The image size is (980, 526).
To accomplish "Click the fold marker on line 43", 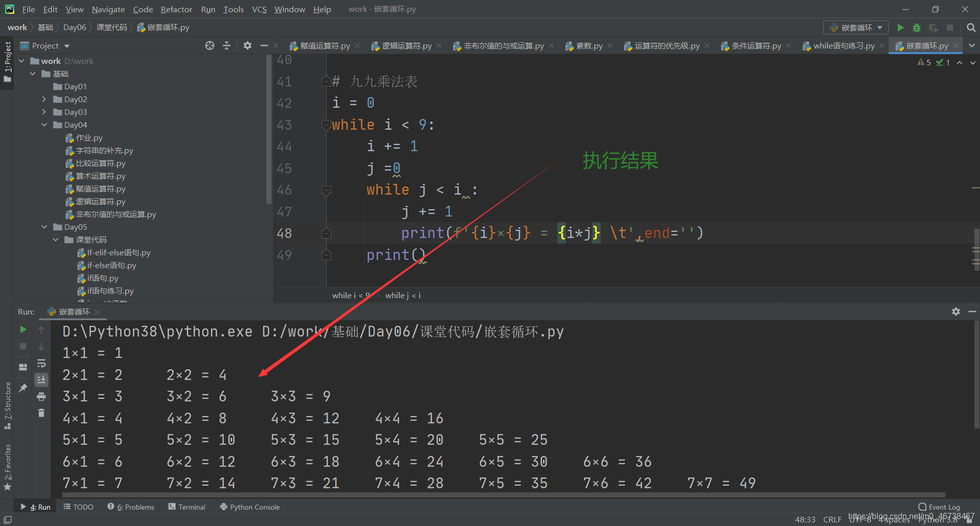I will 326,125.
